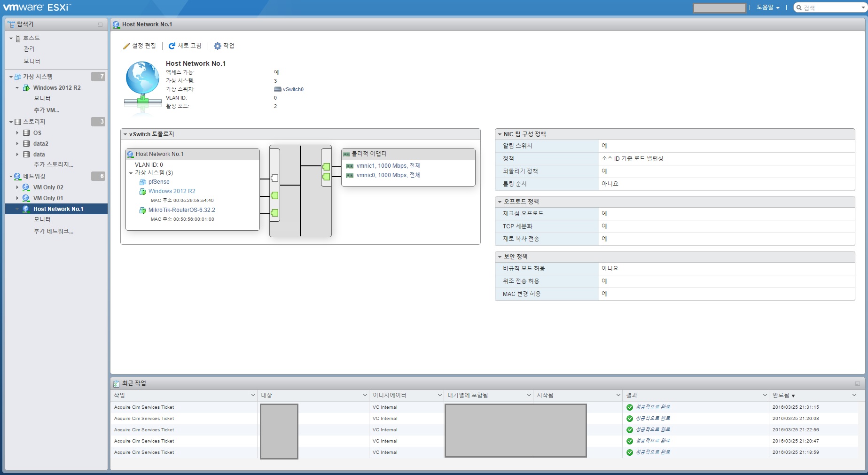Expand the data2 datastore node
This screenshot has width=868, height=475.
17,144
